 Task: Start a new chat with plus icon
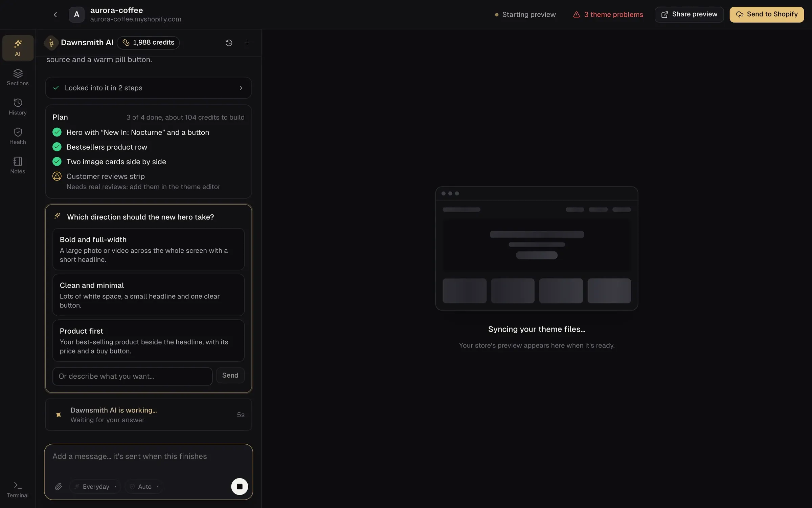pos(247,43)
